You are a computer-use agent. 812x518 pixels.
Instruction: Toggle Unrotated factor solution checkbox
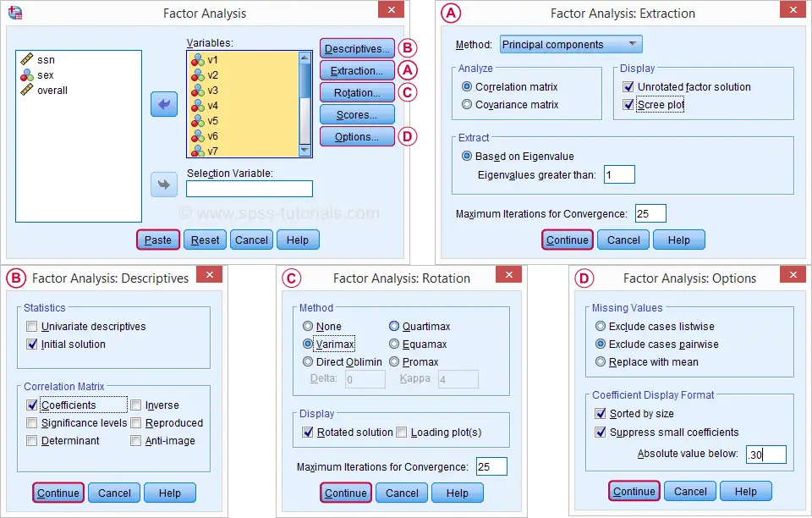tap(628, 86)
